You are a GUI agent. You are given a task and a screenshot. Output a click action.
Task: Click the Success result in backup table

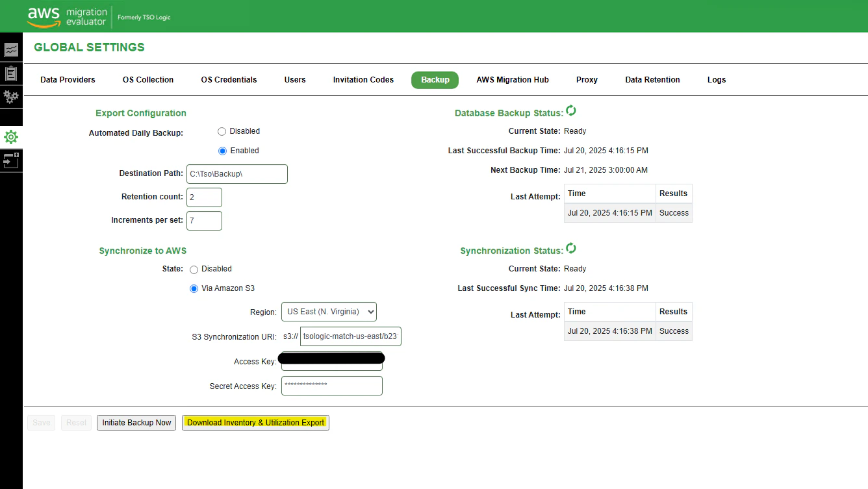coord(674,213)
